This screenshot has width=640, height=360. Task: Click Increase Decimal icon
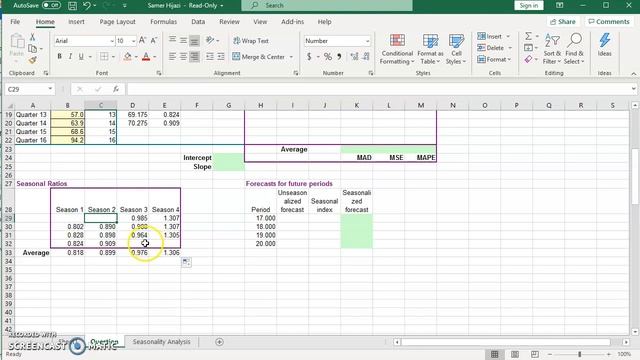(x=354, y=57)
